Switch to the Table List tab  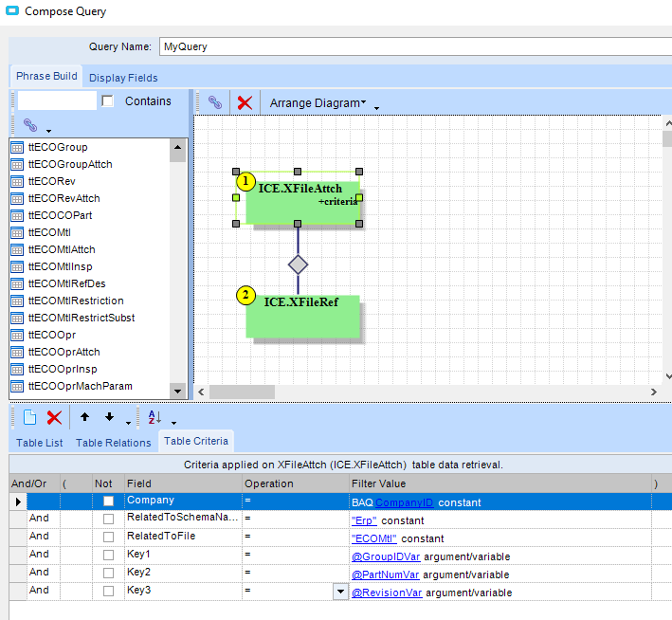[x=40, y=443]
